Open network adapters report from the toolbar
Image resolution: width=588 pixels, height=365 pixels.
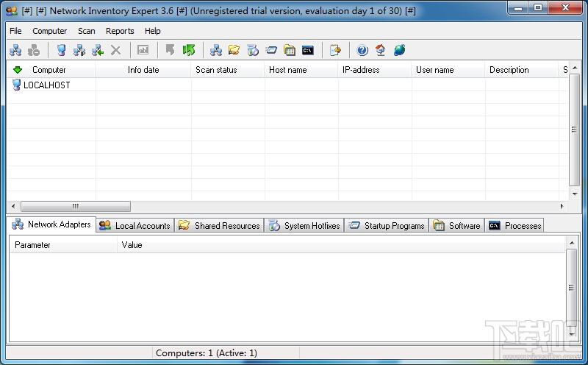coord(216,50)
